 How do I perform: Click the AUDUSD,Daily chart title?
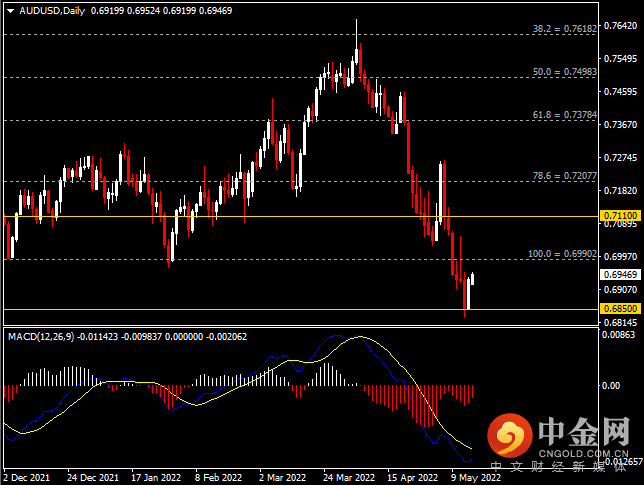[35, 9]
